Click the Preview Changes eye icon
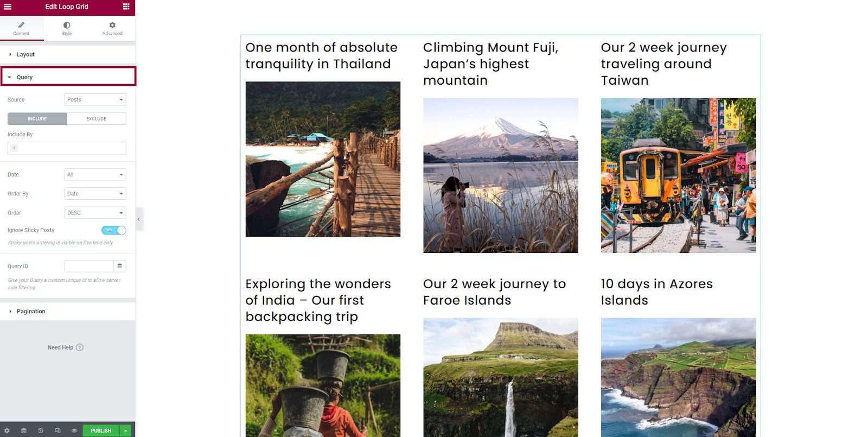The width and height of the screenshot is (868, 437). pyautogui.click(x=74, y=430)
